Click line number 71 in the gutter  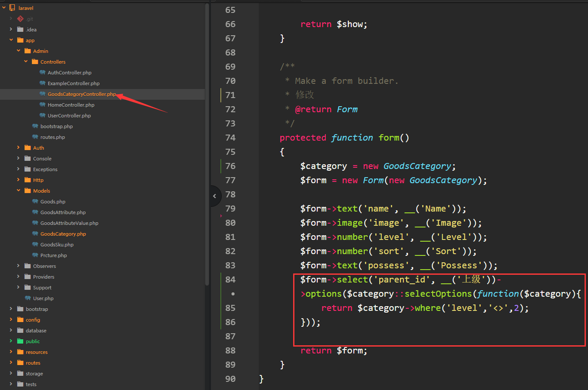click(230, 95)
